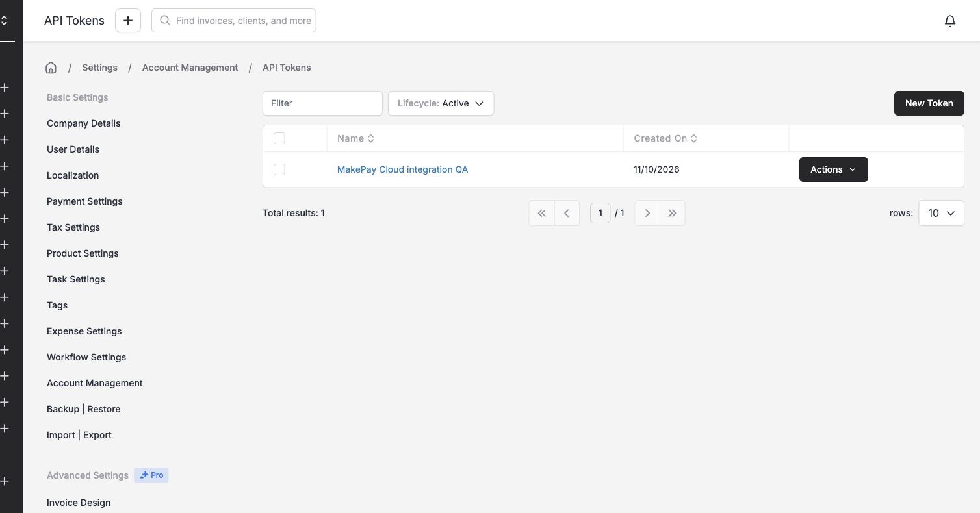Open Invoice Design settings
Viewport: 980px width, 513px height.
click(x=79, y=503)
